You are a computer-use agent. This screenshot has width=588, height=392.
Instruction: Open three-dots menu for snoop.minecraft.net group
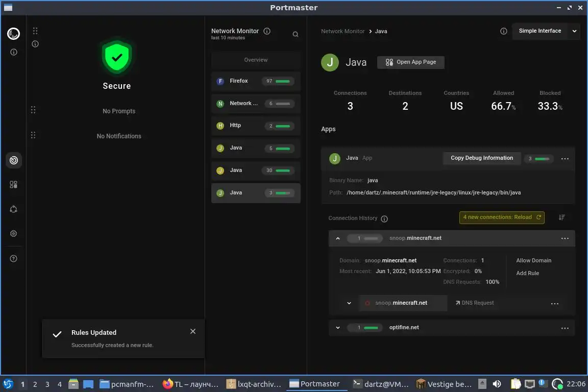coord(565,238)
